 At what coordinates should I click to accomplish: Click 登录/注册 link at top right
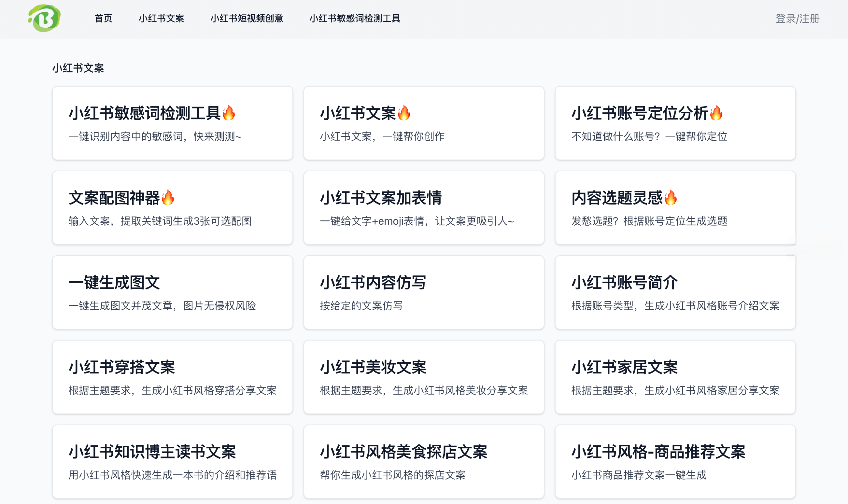click(798, 18)
